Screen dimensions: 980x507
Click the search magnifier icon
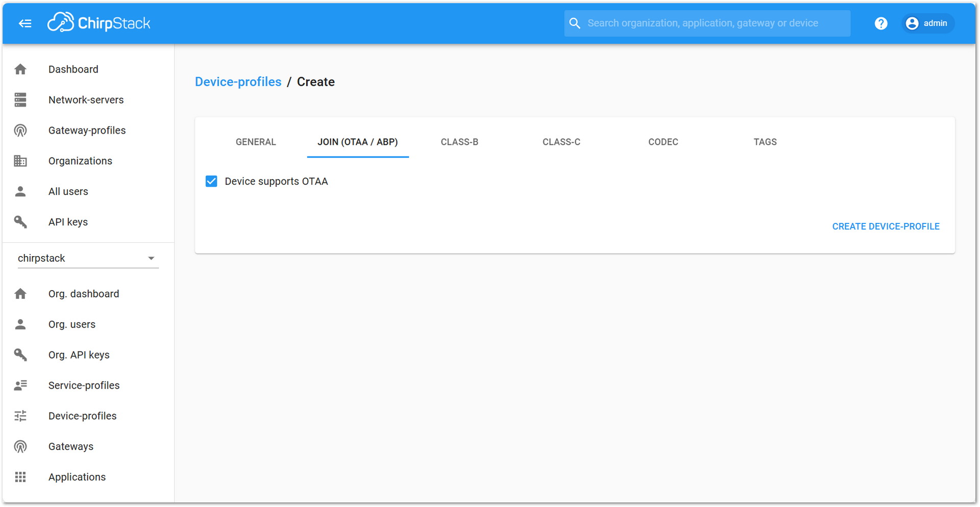(x=575, y=23)
